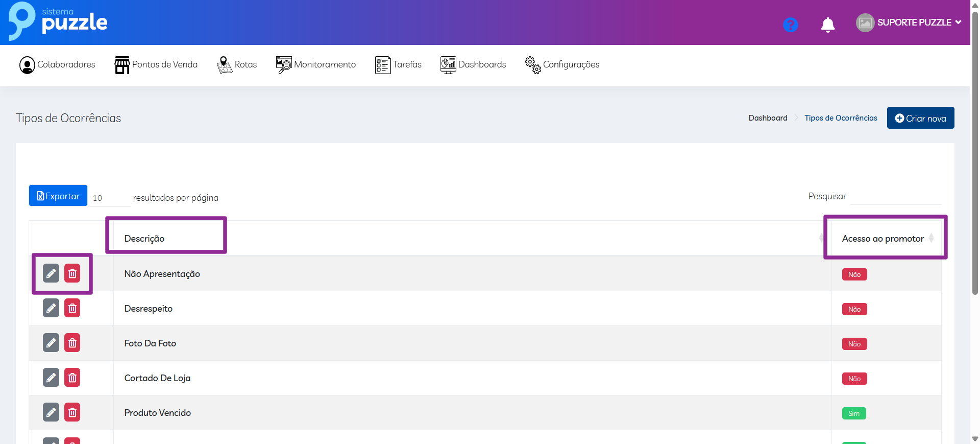The image size is (980, 444).
Task: Edit the Produto Vencido occurrence
Action: [x=51, y=412]
